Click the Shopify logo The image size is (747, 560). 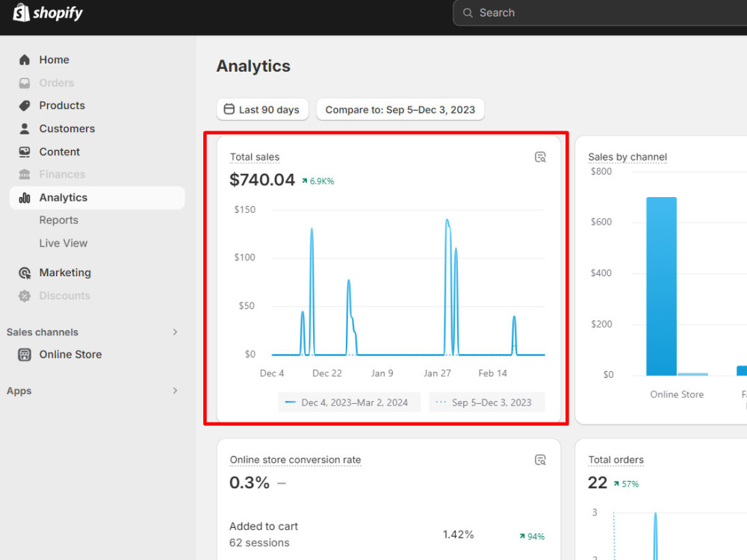point(48,13)
